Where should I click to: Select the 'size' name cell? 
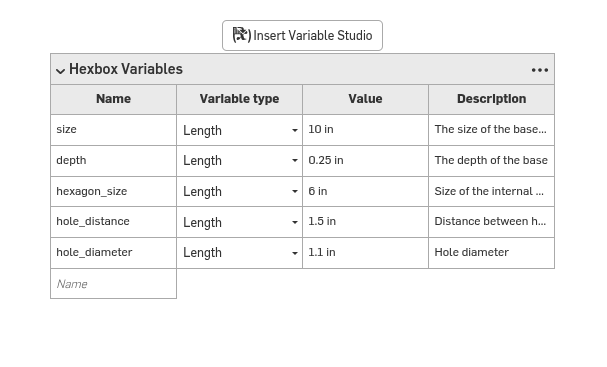113,130
